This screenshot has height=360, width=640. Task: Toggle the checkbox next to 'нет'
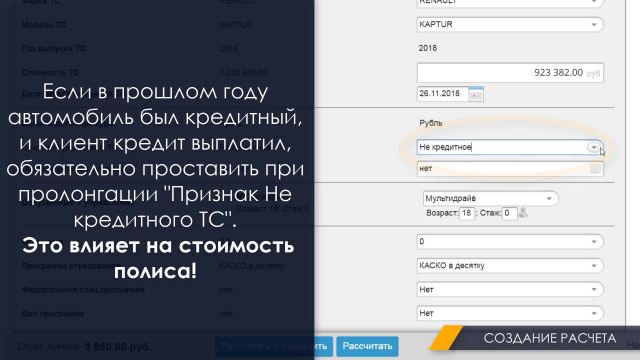pos(596,169)
